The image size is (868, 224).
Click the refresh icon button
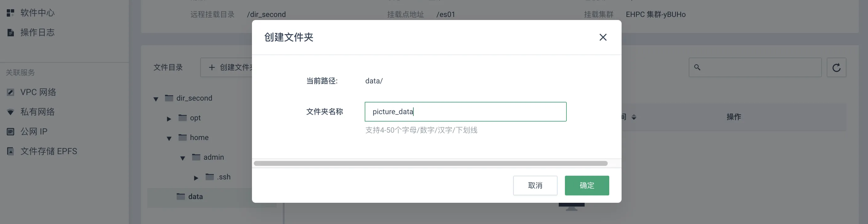[836, 67]
